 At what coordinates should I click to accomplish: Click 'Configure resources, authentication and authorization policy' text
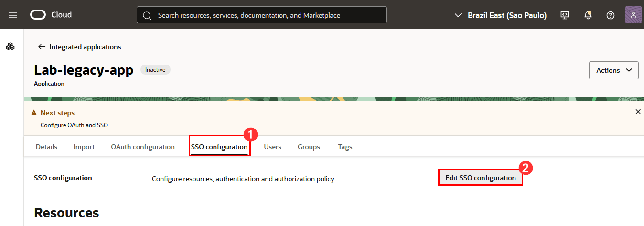tap(243, 179)
